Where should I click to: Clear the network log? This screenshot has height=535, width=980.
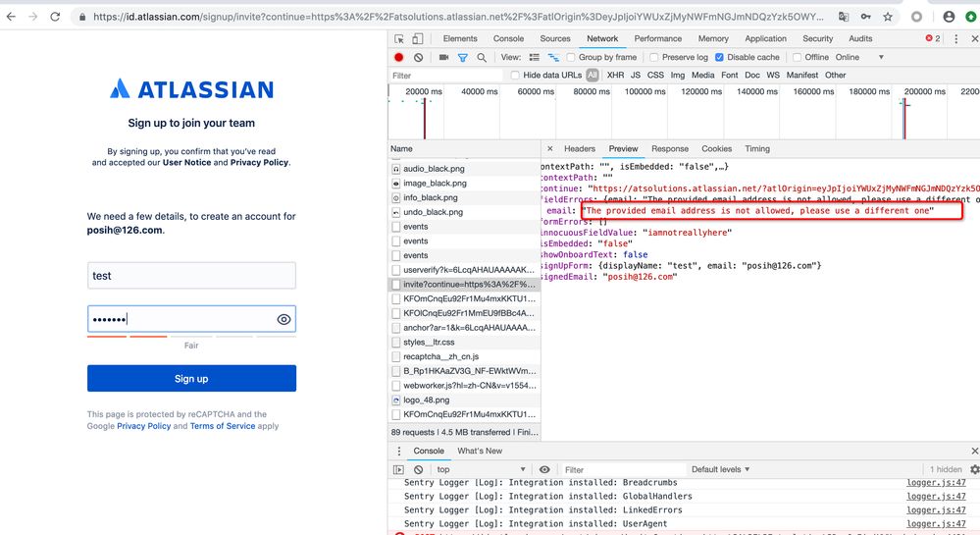click(418, 58)
